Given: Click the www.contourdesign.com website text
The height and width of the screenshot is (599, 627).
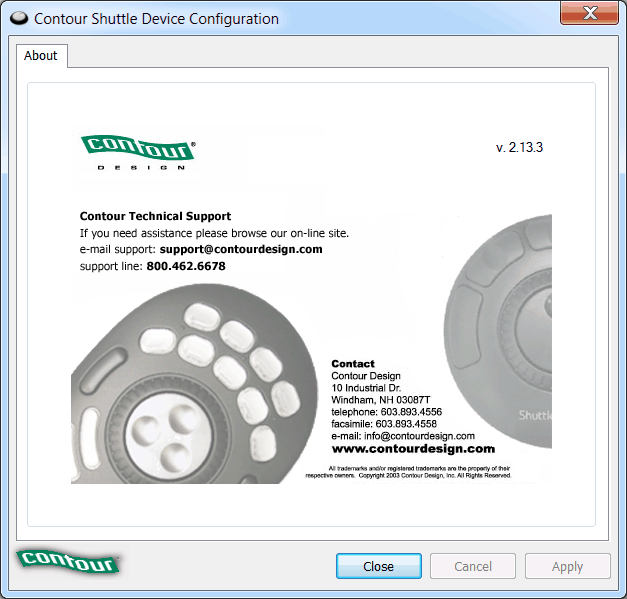Looking at the screenshot, I should (x=413, y=449).
